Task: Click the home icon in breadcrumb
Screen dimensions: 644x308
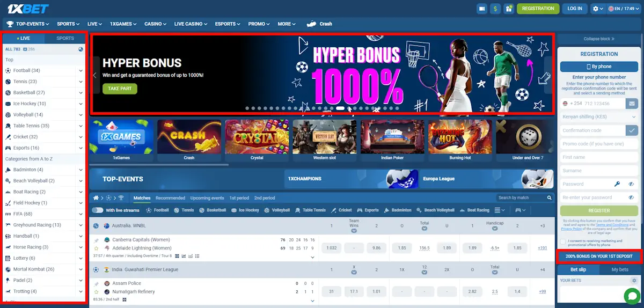Action: coord(96,198)
